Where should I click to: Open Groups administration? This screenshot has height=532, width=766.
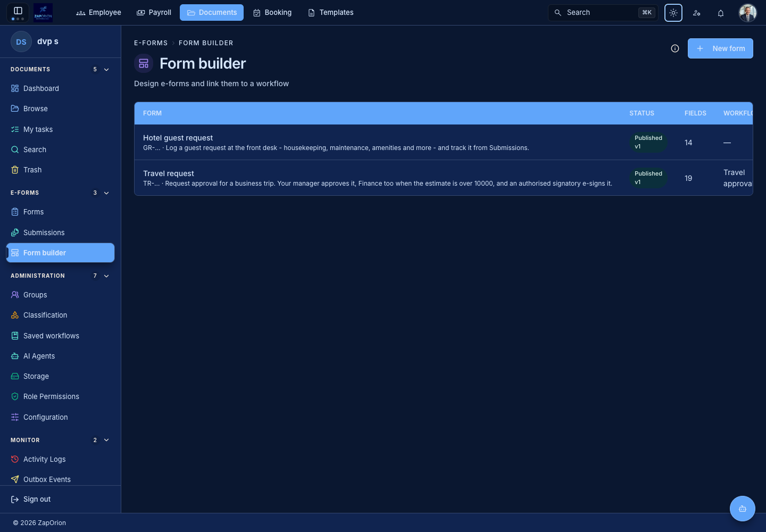(60, 295)
